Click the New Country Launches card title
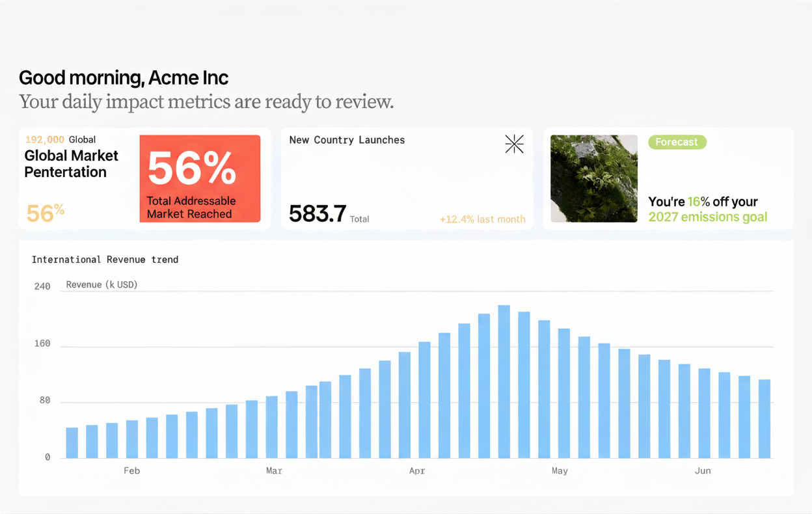Screen dimensions: 812x514 click(347, 140)
